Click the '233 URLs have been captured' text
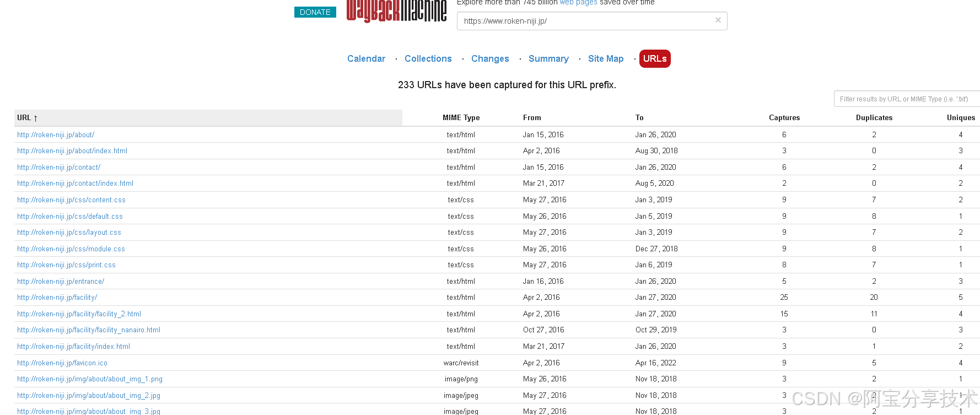The image size is (980, 415). (507, 85)
